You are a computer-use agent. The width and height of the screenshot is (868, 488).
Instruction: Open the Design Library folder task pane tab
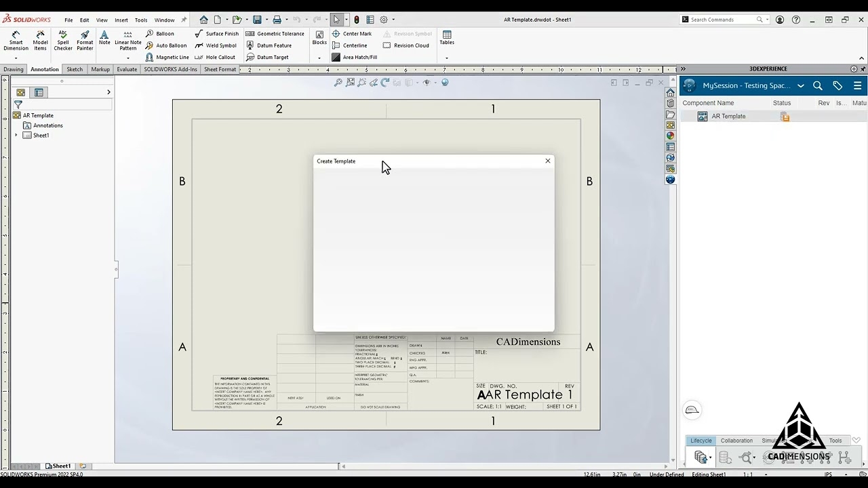pos(670,115)
